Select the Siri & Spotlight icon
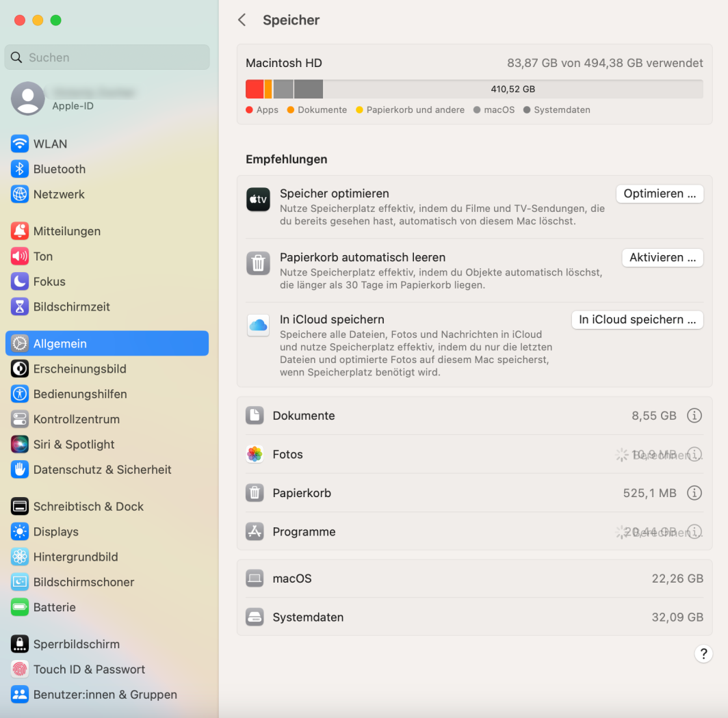The height and width of the screenshot is (718, 728). [x=20, y=444]
